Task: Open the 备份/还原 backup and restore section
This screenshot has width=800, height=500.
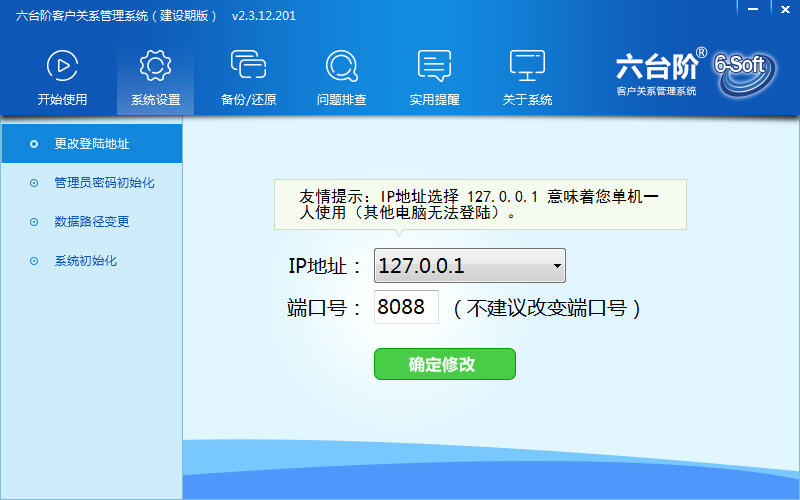Action: click(x=248, y=78)
